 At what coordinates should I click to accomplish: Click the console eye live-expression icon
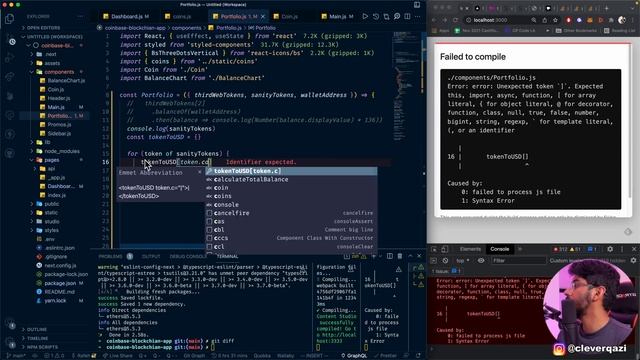tap(481, 260)
